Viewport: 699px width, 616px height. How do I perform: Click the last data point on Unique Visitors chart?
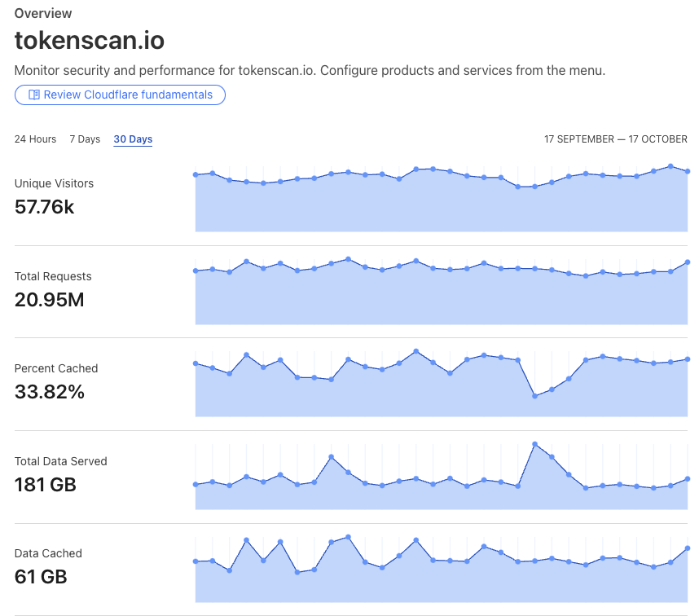pyautogui.click(x=688, y=171)
